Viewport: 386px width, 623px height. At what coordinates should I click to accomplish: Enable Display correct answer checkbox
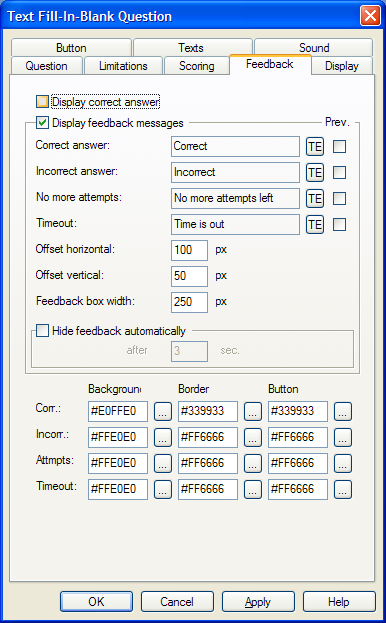(42, 102)
